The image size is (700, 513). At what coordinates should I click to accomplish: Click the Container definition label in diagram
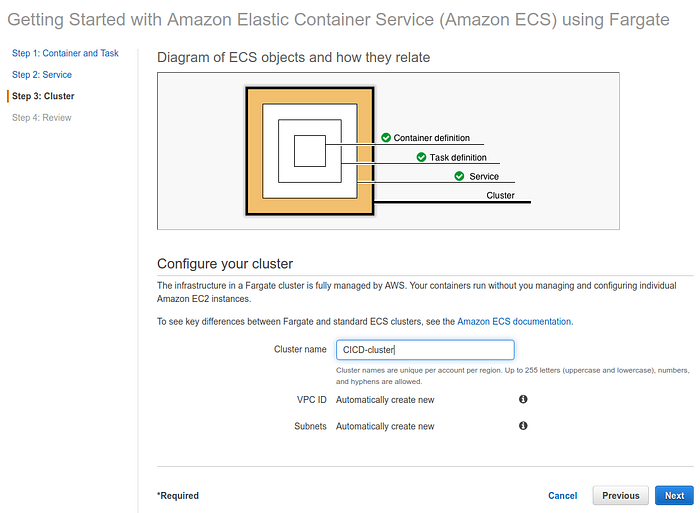pyautogui.click(x=431, y=138)
